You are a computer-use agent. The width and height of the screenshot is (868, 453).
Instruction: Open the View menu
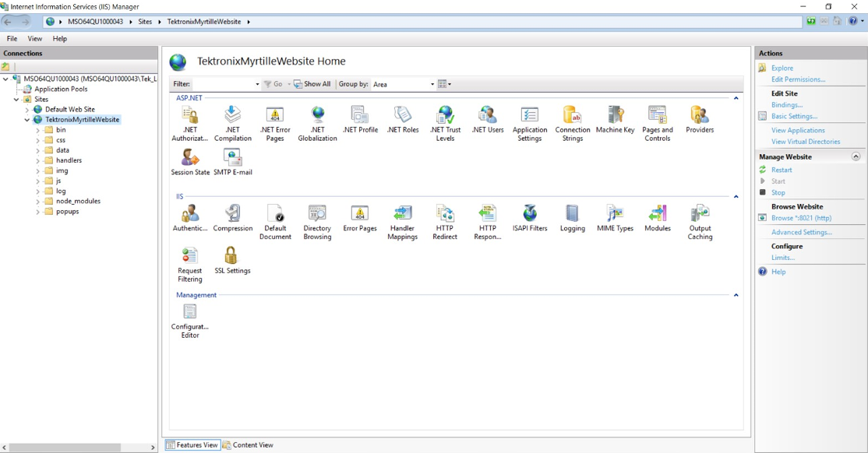point(34,37)
